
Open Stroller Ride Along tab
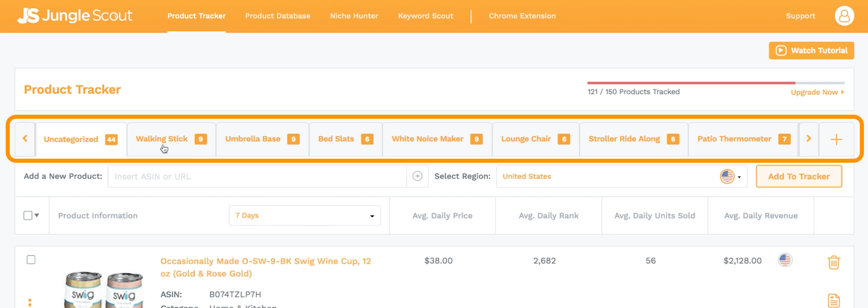pos(634,139)
